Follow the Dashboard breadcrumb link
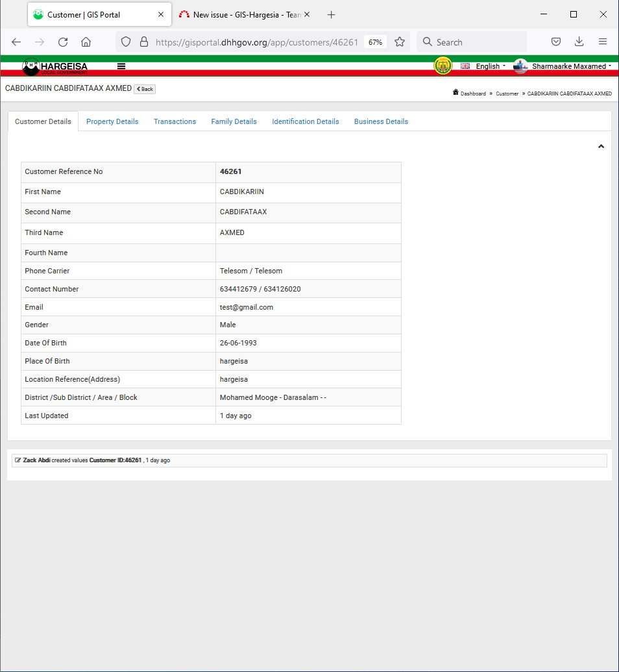The height and width of the screenshot is (672, 619). (473, 93)
